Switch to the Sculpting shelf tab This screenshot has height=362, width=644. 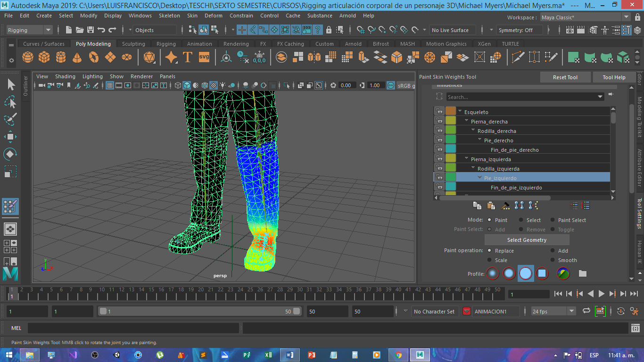[133, 44]
